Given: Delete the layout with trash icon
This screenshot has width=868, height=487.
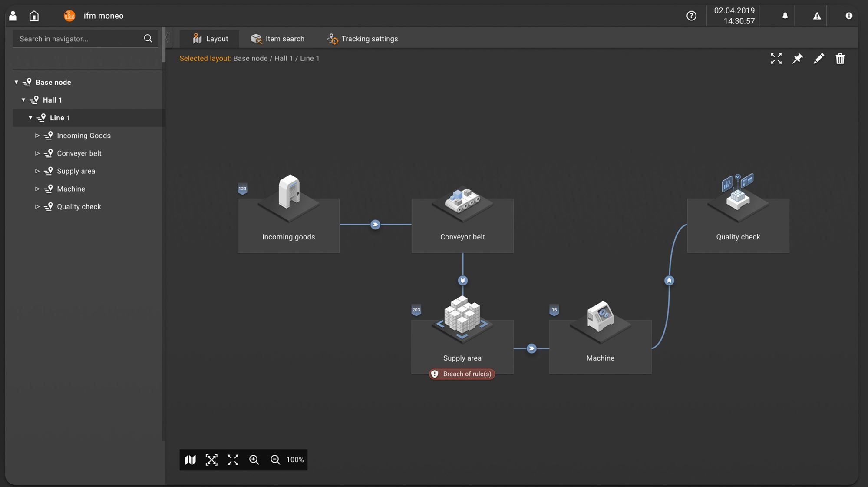Looking at the screenshot, I should (x=840, y=59).
